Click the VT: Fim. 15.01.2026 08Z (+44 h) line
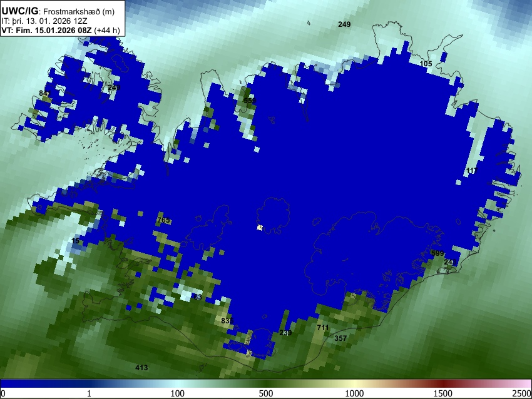 pyautogui.click(x=60, y=30)
